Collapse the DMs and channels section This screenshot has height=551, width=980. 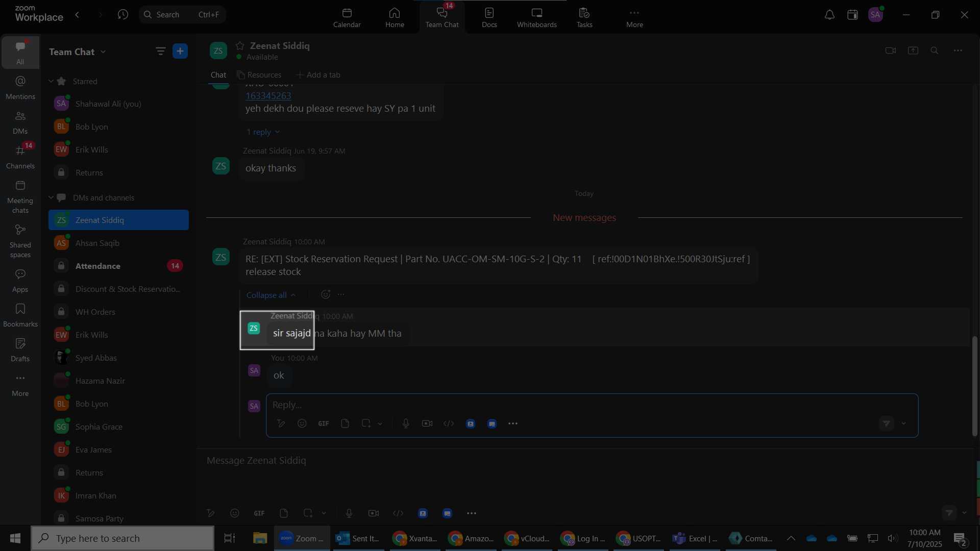[51, 197]
